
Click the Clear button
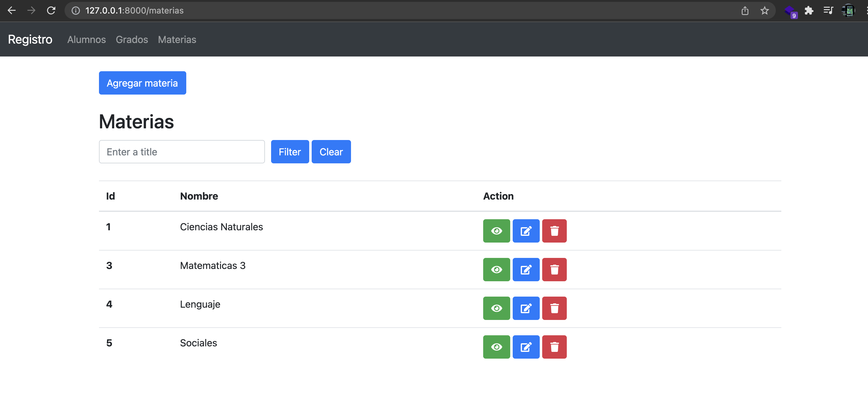pyautogui.click(x=331, y=152)
